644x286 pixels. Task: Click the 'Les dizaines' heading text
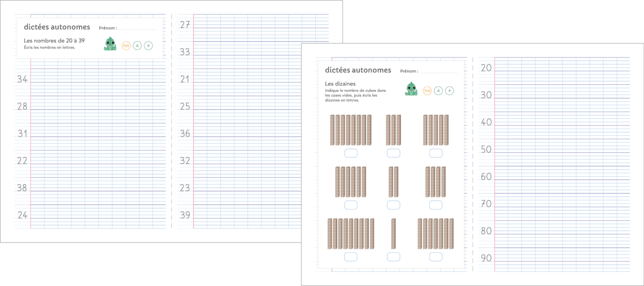click(340, 84)
